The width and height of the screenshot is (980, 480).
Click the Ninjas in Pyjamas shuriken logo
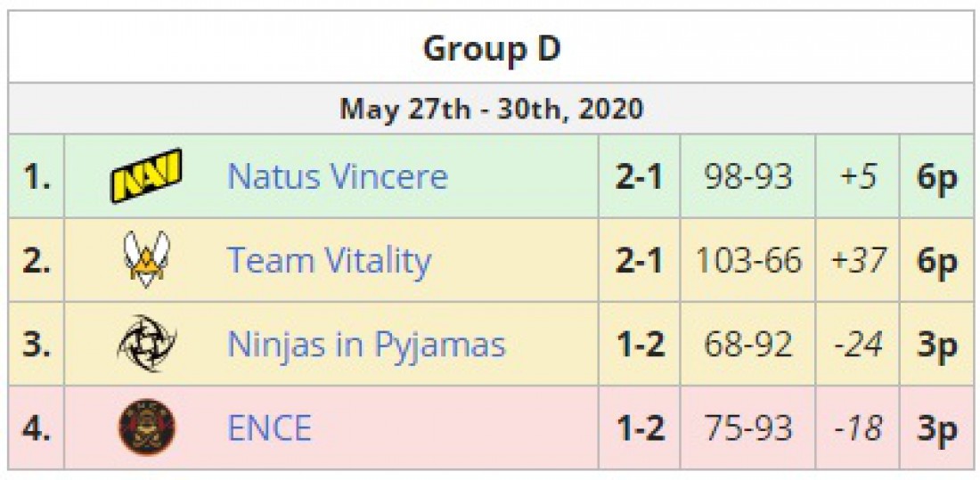point(146,343)
